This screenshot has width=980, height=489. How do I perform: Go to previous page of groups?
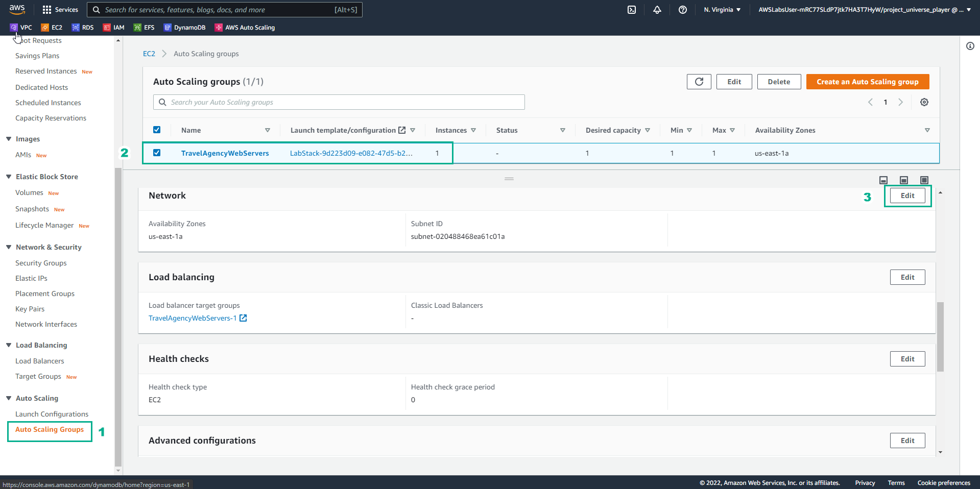(870, 102)
